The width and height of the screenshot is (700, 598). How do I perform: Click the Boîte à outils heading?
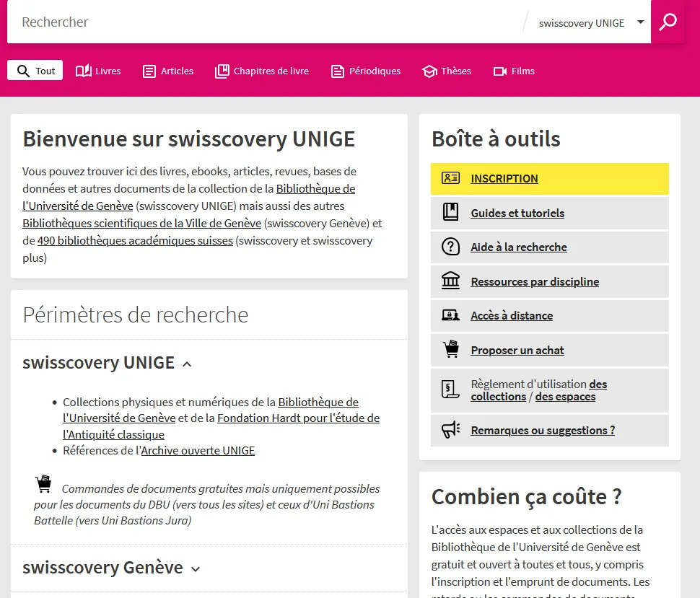496,138
